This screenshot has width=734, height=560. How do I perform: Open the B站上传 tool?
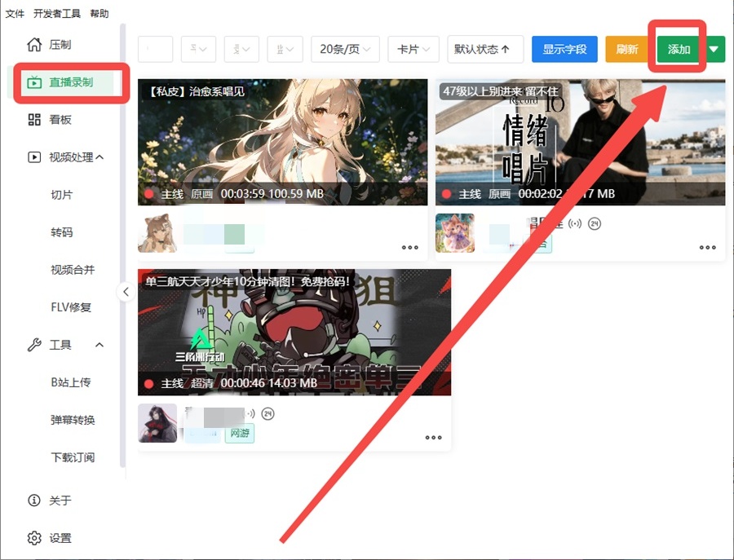coord(71,382)
